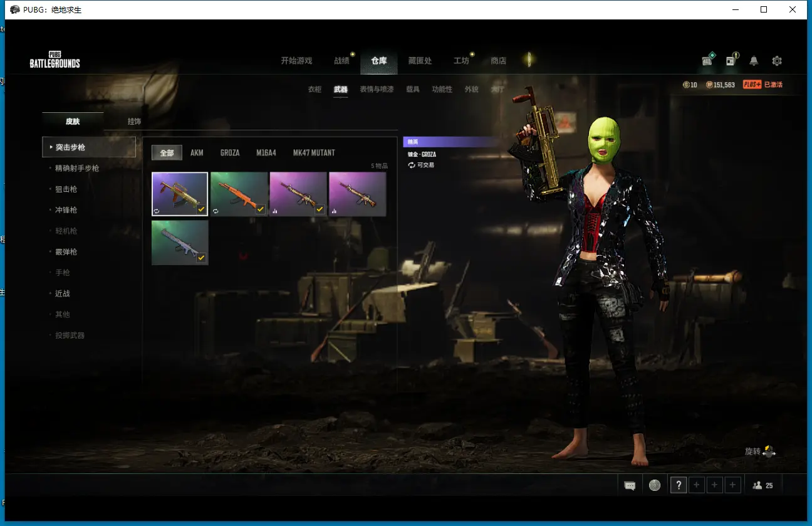Expand the 狙击枪 category in sidebar
Screen dimensions: 812x526
tap(66, 189)
